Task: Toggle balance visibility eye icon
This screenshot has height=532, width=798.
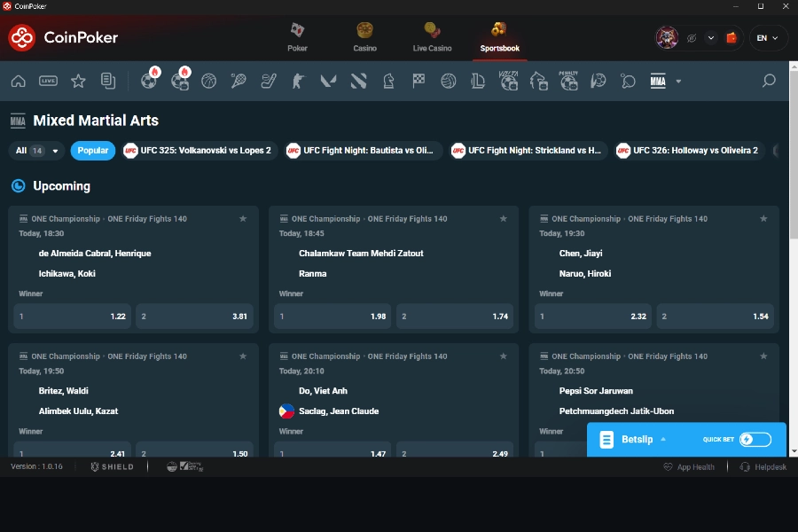Action: coord(692,38)
